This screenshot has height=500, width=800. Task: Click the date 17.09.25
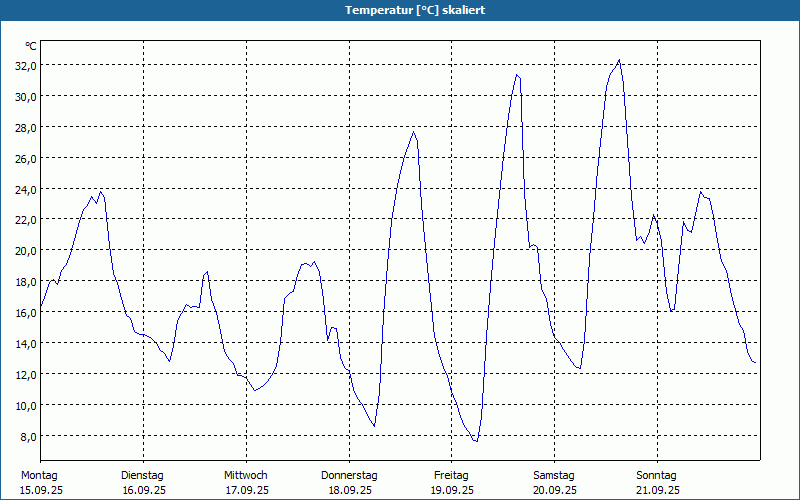coord(247,491)
